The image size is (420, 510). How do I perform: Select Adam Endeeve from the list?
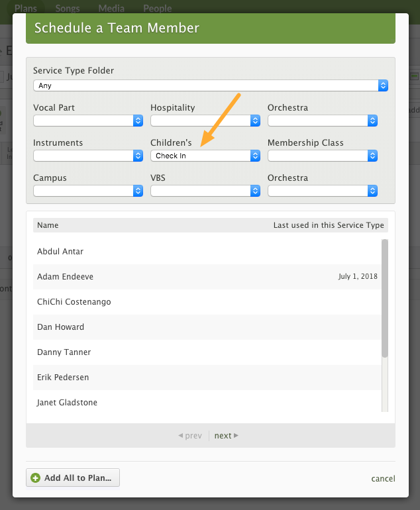coord(207,277)
